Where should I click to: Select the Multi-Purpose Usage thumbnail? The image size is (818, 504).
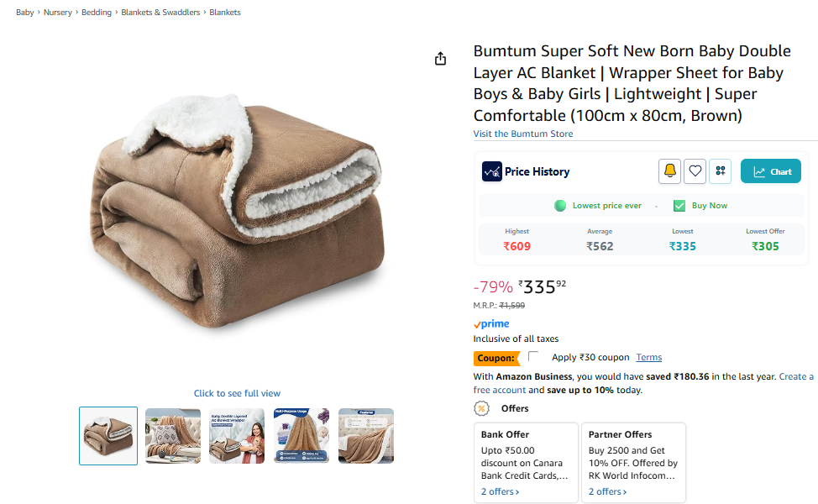[302, 436]
